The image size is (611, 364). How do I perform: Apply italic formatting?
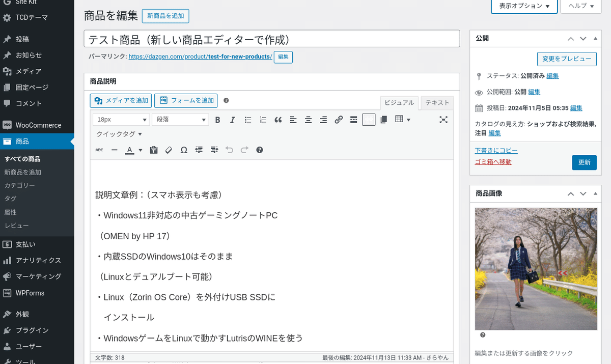(x=233, y=120)
